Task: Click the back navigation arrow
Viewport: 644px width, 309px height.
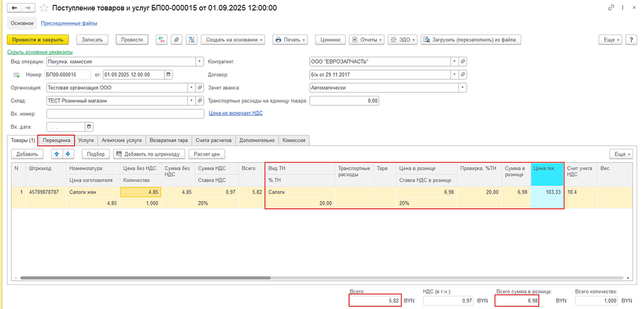Action: pyautogui.click(x=15, y=8)
